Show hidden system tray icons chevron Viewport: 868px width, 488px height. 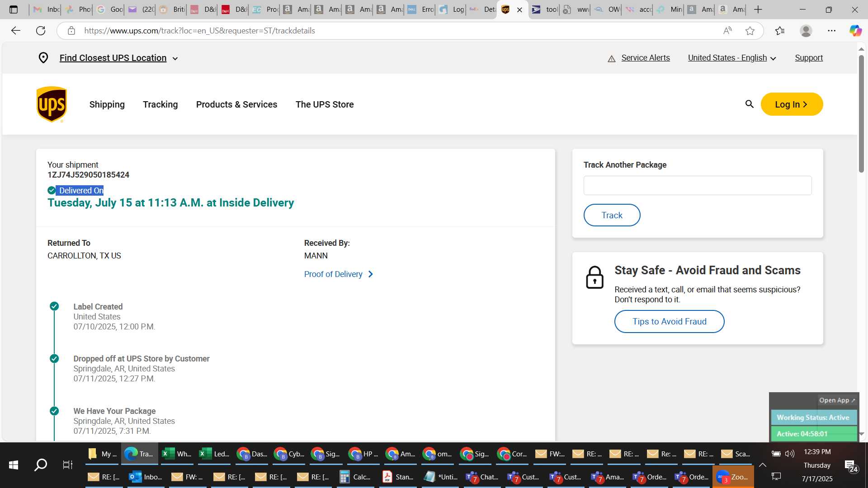pos(763,465)
